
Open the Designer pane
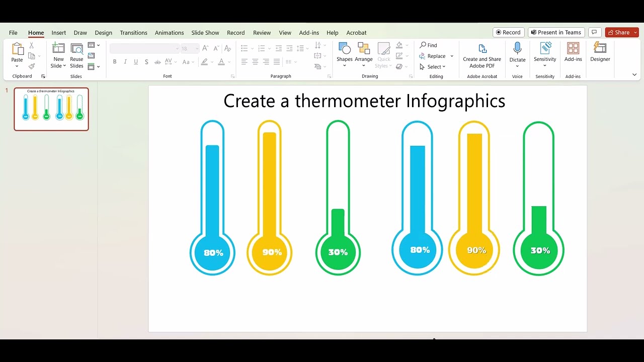(600, 52)
